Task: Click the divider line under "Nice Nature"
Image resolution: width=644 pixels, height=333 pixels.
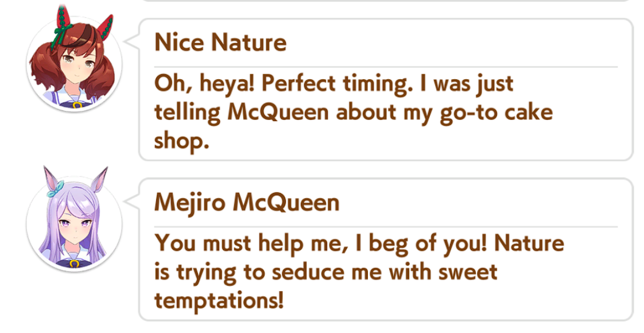Action: [386, 67]
